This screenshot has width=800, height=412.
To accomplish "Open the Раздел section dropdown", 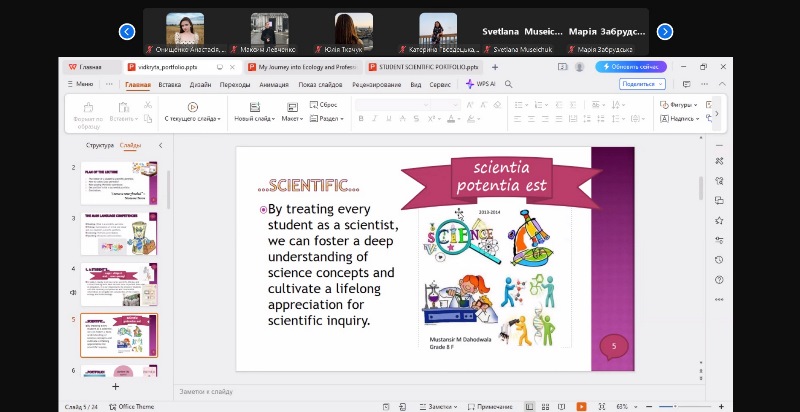I will [x=329, y=118].
